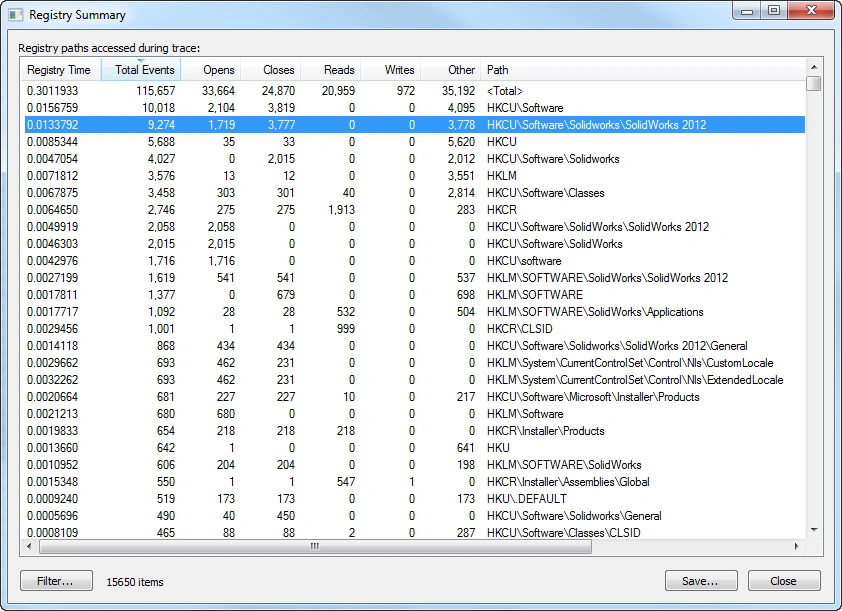The height and width of the screenshot is (611, 842).
Task: Select the SolidWorks 2012\General row
Action: [x=415, y=346]
